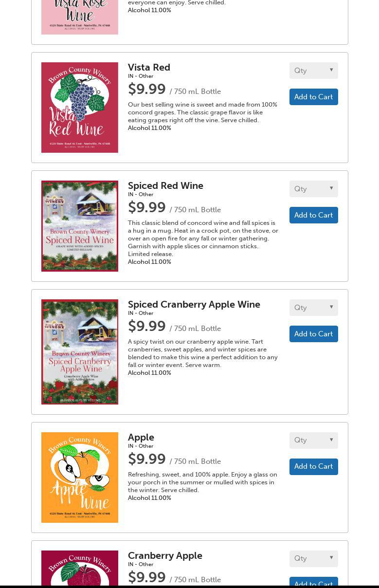
Task: Expand Qty selector for Spiced Cranberry Apple Wine
Action: pyautogui.click(x=313, y=308)
